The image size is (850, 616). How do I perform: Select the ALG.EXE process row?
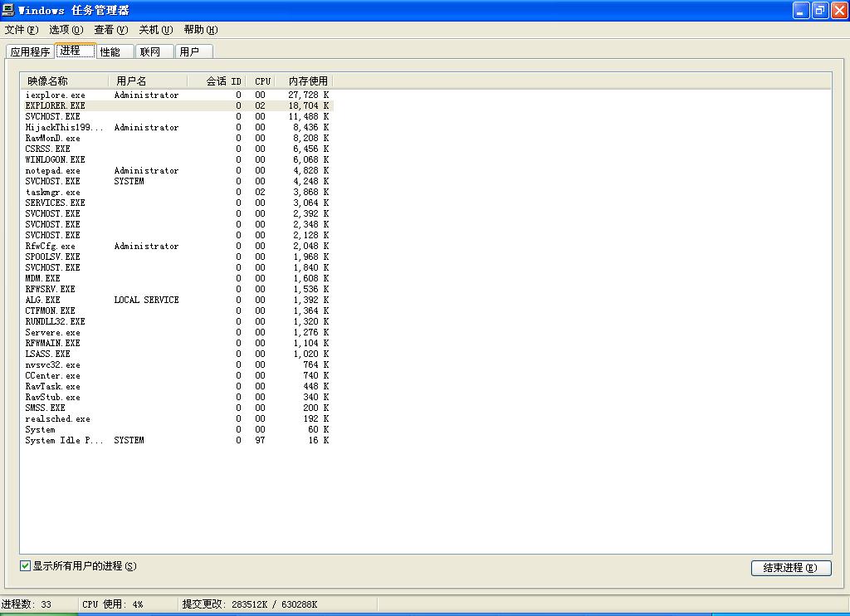click(178, 300)
